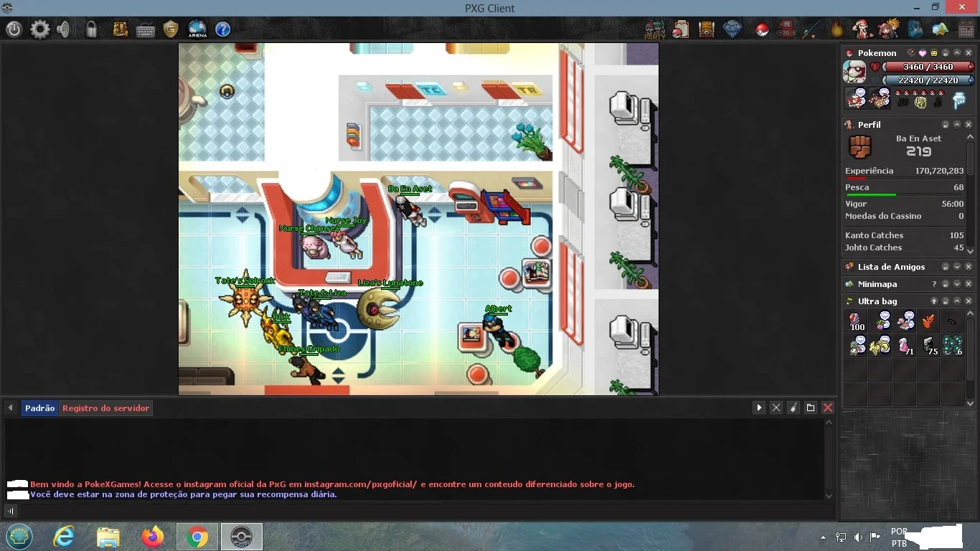The height and width of the screenshot is (551, 980).
Task: Click the red-cap trainer icon
Action: (862, 29)
